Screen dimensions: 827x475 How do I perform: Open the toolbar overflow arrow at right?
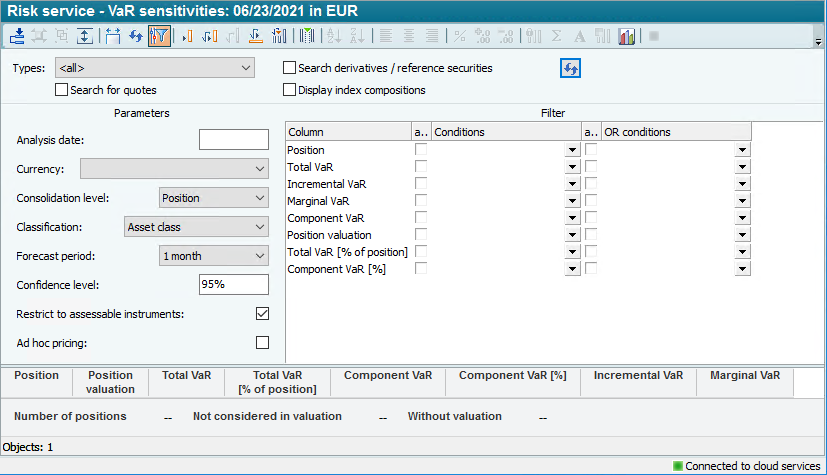(x=819, y=43)
